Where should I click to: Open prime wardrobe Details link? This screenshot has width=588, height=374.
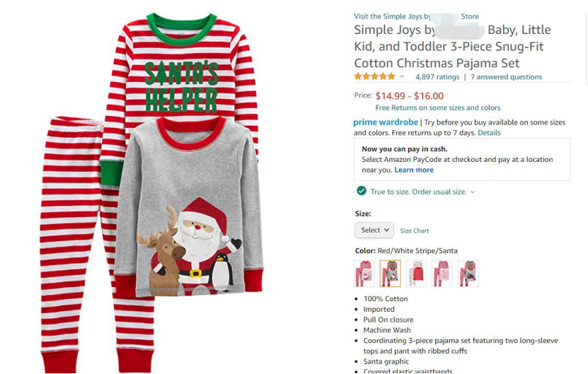[x=489, y=133]
